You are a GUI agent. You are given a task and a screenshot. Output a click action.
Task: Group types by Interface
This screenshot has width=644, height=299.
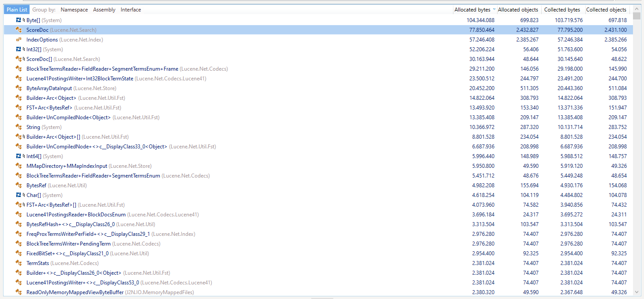point(131,10)
